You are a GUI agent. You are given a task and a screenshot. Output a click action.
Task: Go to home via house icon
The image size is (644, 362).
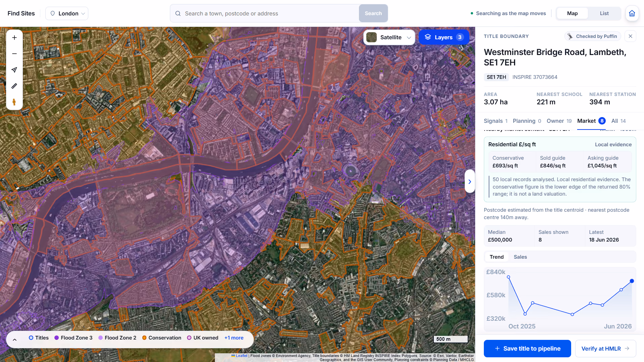[x=632, y=13]
